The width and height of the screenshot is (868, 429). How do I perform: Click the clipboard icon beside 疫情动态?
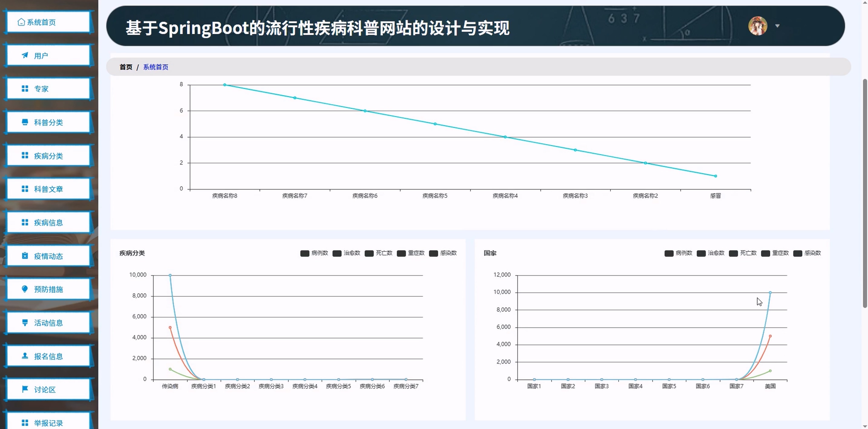(25, 256)
